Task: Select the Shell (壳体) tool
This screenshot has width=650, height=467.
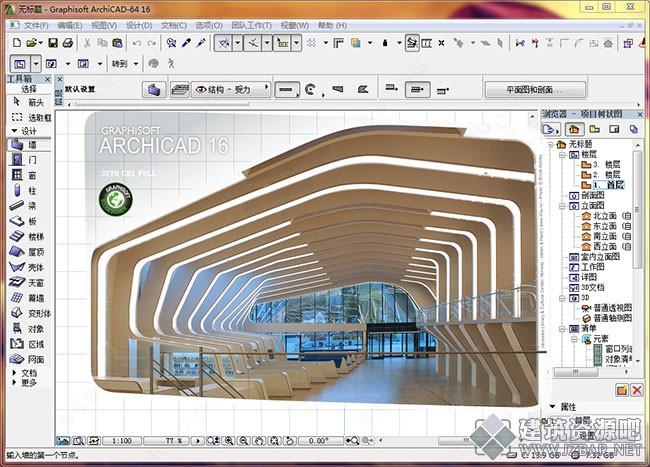Action: point(29,267)
